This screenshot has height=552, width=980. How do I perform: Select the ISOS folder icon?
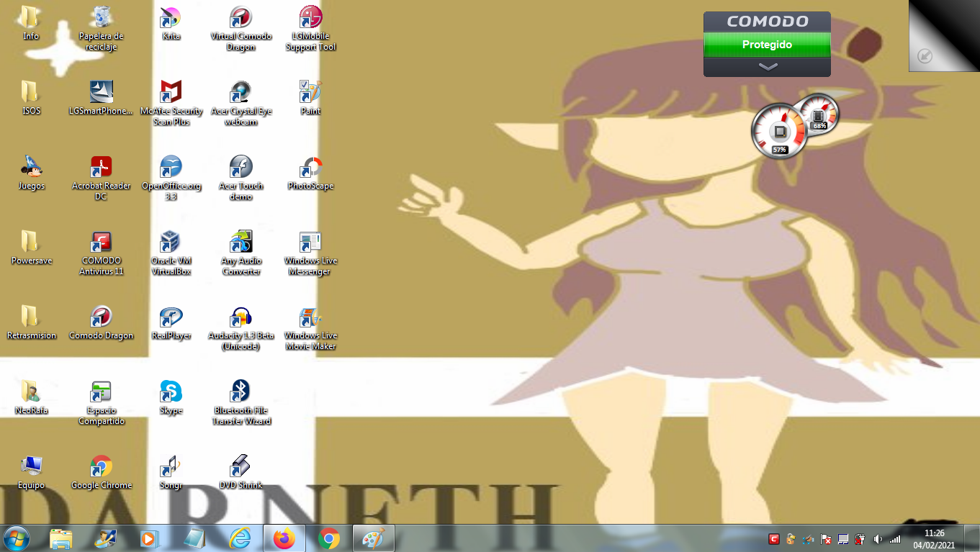point(31,98)
